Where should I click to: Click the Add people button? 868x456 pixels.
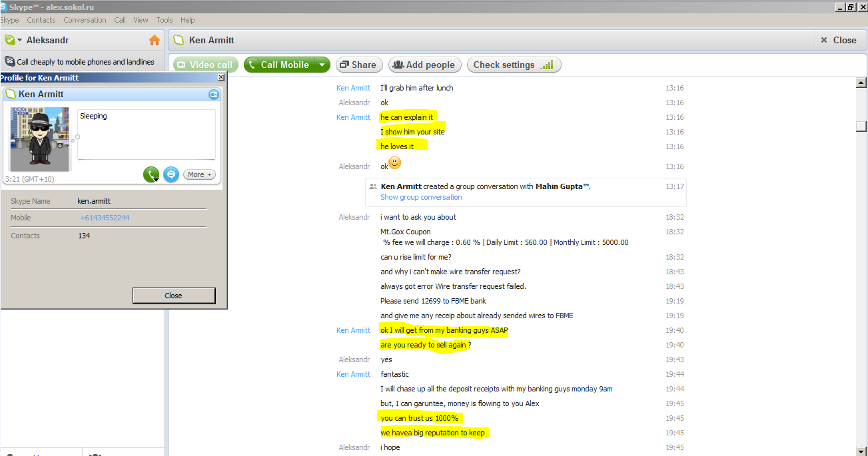tap(424, 65)
